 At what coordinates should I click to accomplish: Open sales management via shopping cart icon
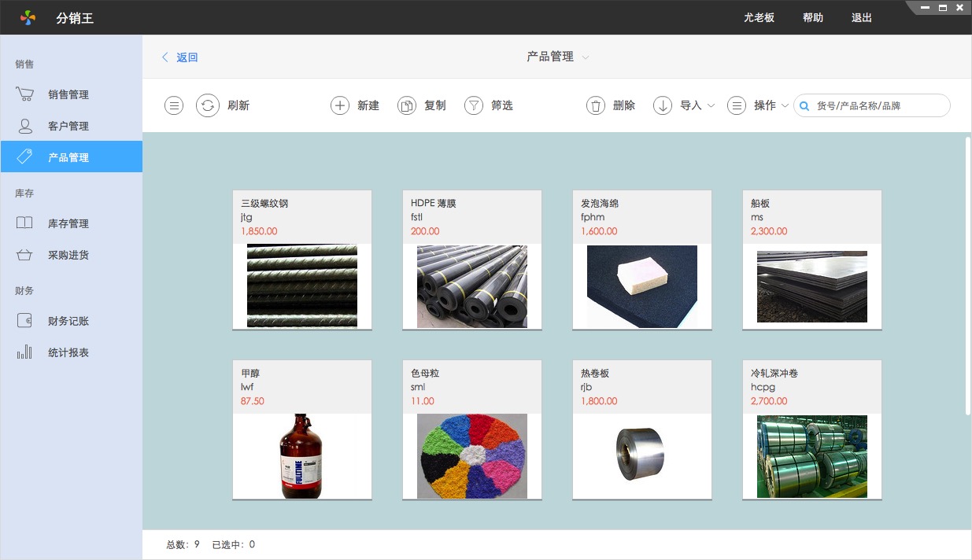tap(24, 94)
